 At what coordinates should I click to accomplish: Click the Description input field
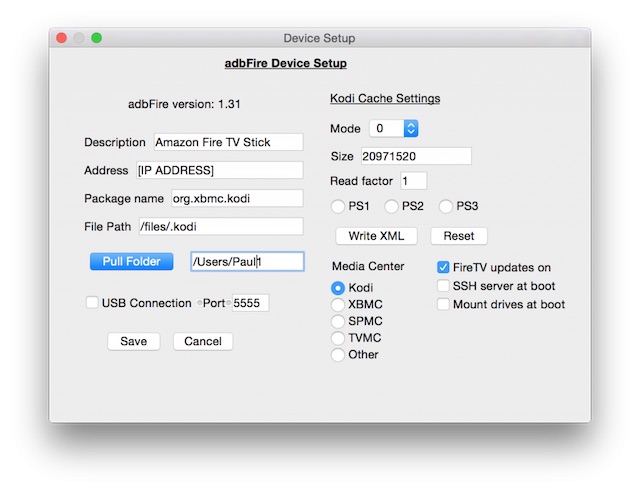tap(229, 142)
